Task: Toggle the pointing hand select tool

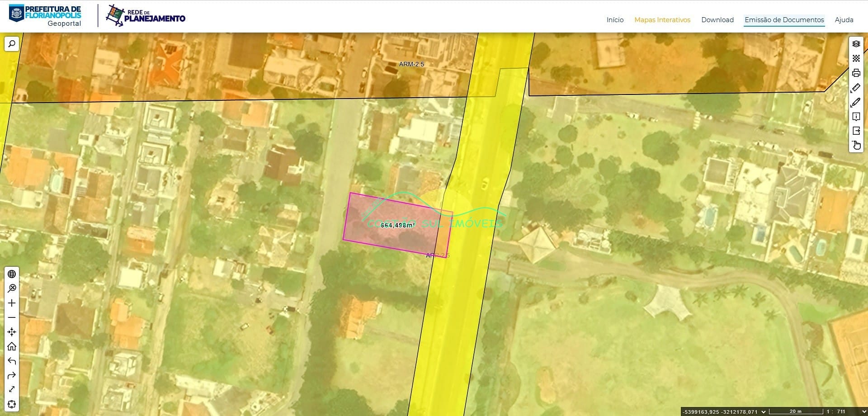Action: tap(856, 145)
